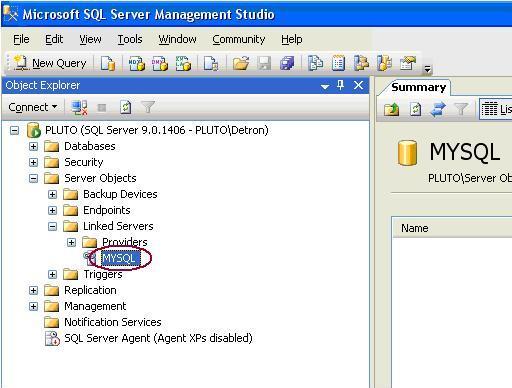
Task: Click the Up folder icon in Summary
Action: click(391, 109)
